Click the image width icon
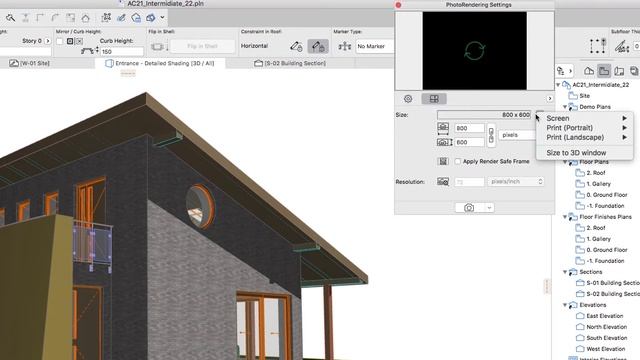The image size is (640, 360). pos(443,128)
